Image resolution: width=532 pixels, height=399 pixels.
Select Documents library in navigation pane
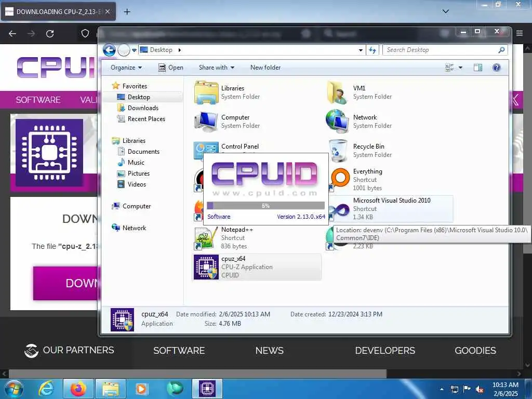(143, 152)
